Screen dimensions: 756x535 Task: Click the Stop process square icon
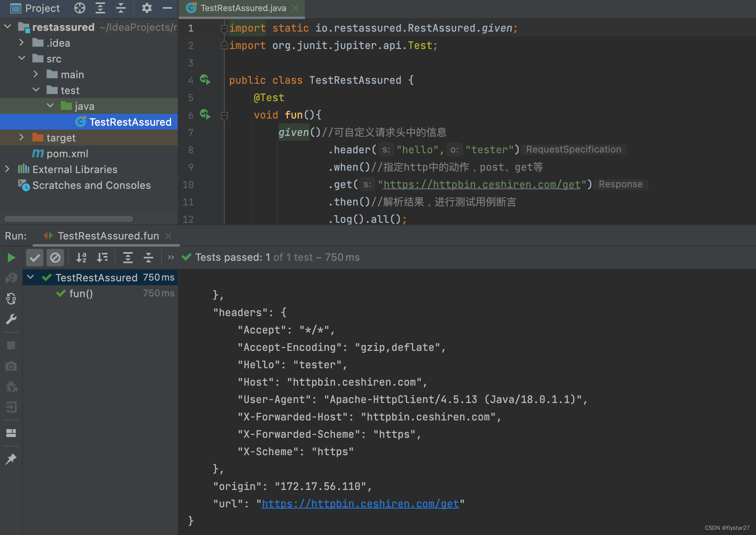(x=11, y=345)
